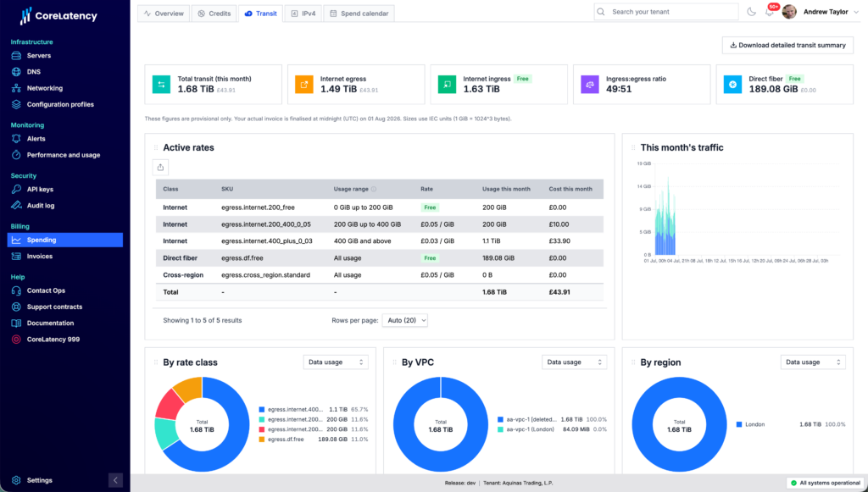
Task: Select the Direct fiber blue icon tile
Action: (x=732, y=84)
